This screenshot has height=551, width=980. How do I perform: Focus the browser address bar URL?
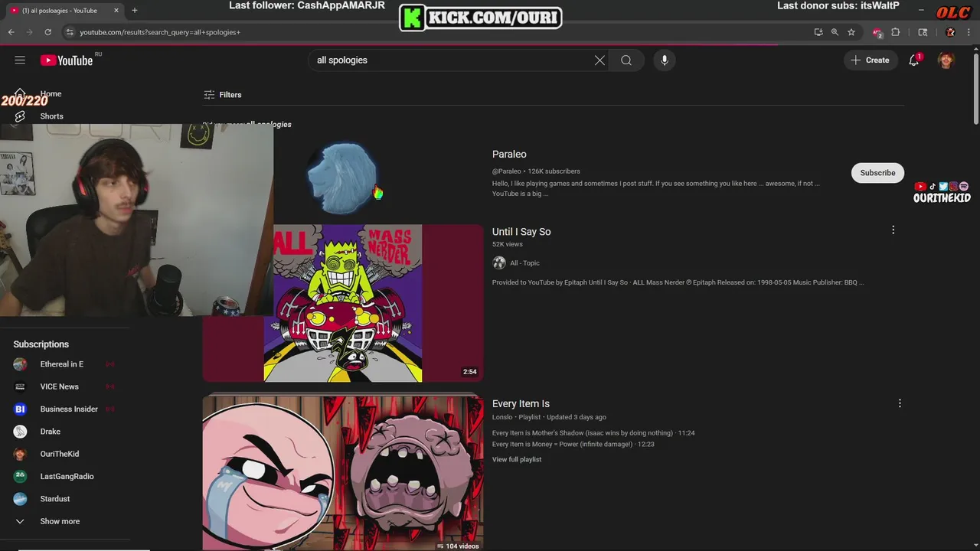[160, 32]
